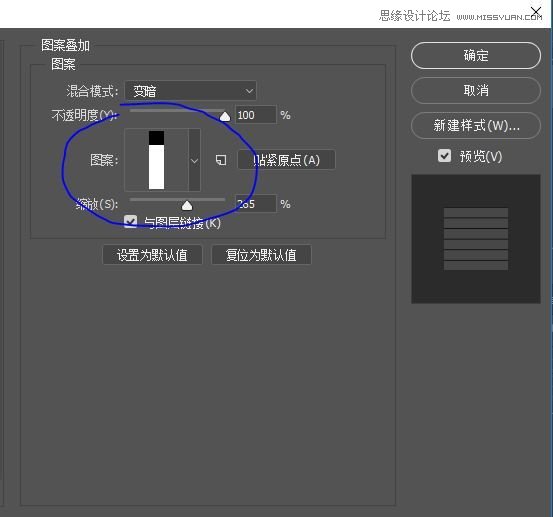Expand the pattern picker arrow
The height and width of the screenshot is (517, 553).
pos(194,160)
